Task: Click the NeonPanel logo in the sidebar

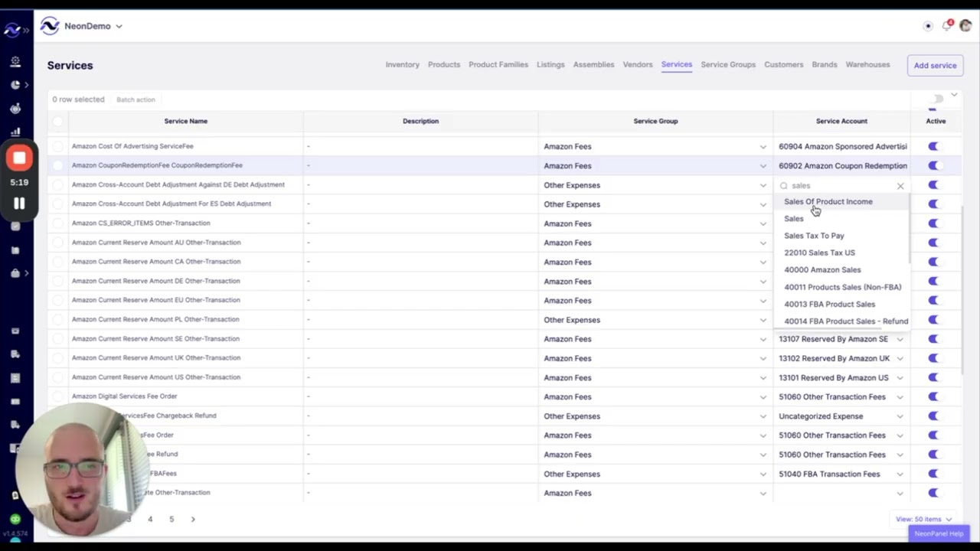Action: coord(11,30)
